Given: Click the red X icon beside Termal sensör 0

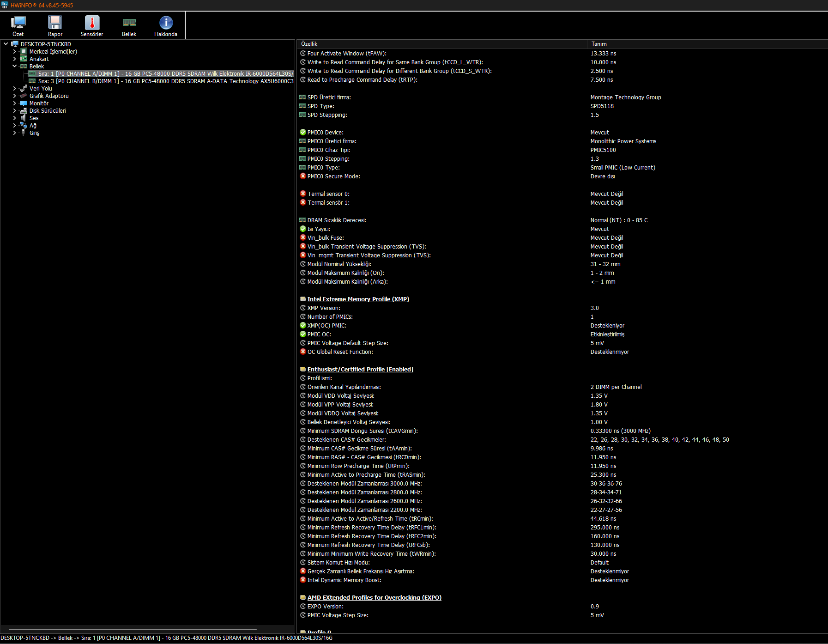Looking at the screenshot, I should [303, 194].
